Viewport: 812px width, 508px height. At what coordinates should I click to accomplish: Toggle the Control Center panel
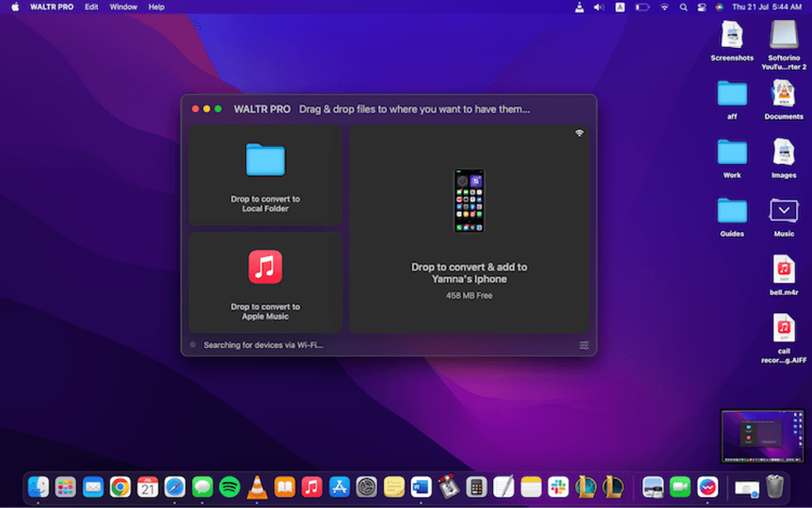[x=702, y=7]
